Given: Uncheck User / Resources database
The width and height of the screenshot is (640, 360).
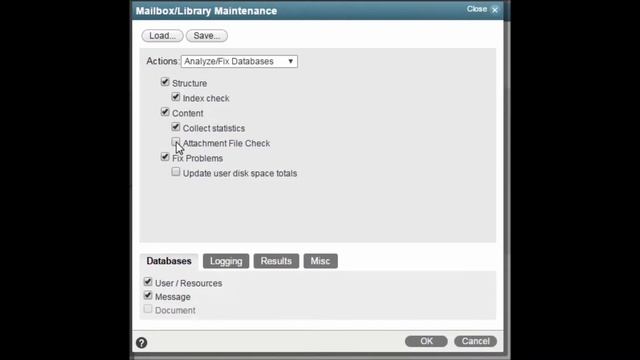Looking at the screenshot, I should pyautogui.click(x=148, y=282).
